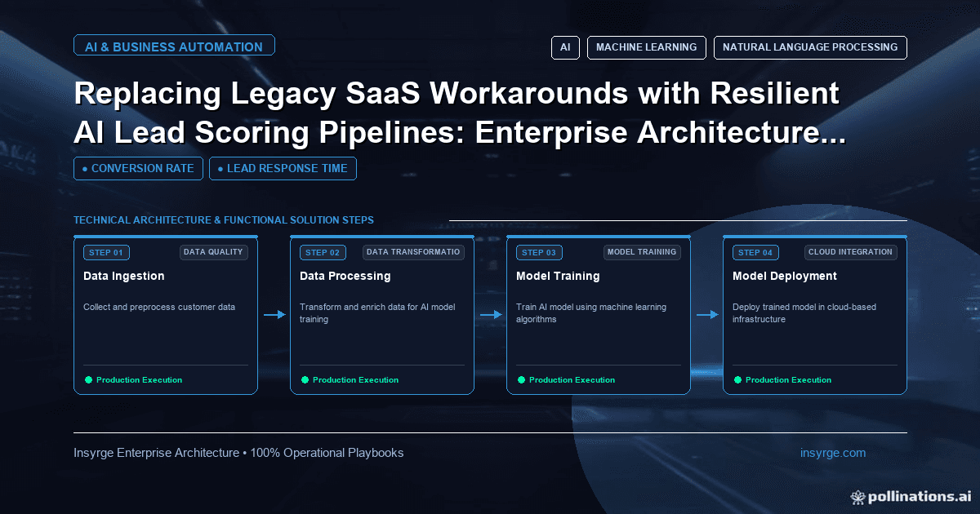Click the AI & Business Automation category badge

pyautogui.click(x=174, y=47)
